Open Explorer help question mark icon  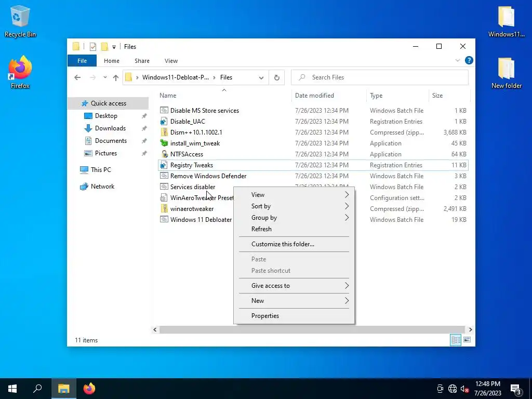pos(469,60)
